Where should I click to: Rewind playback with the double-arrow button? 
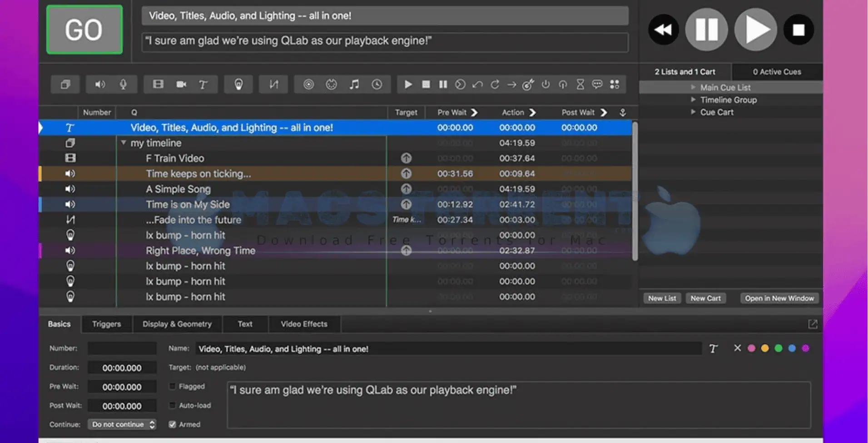[663, 30]
